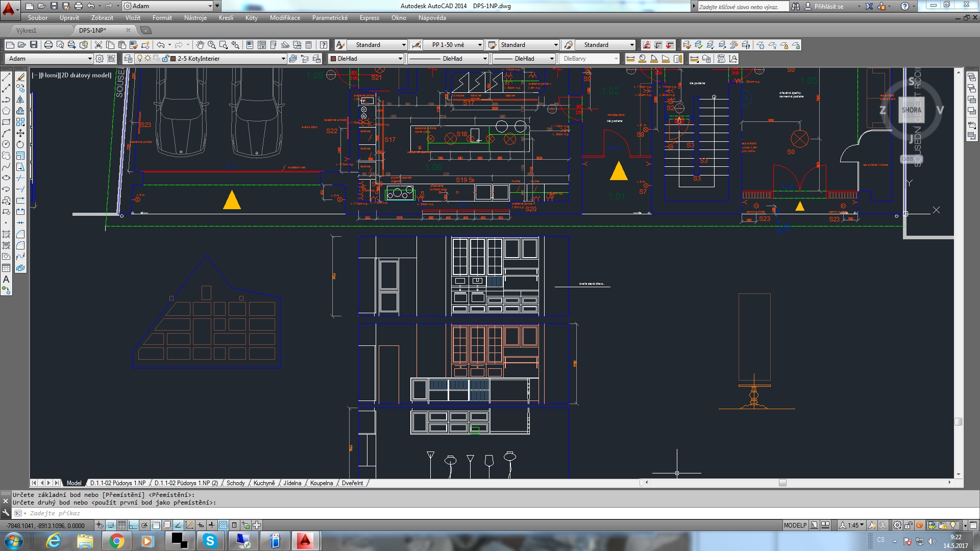
Task: Select the Move tool in Modify toolbar
Action: pos(20,133)
